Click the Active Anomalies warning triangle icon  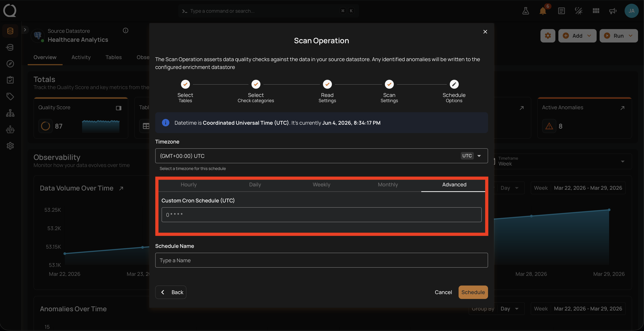tap(549, 126)
